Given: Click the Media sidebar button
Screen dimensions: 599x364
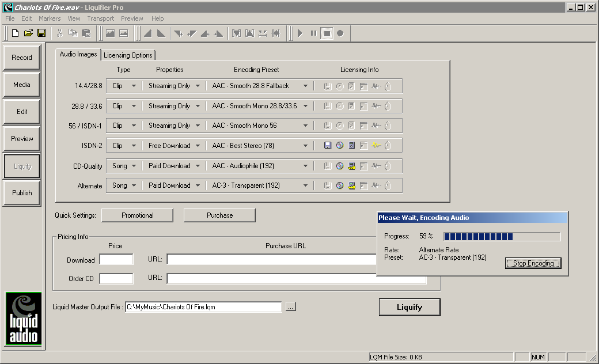Looking at the screenshot, I should (x=22, y=85).
